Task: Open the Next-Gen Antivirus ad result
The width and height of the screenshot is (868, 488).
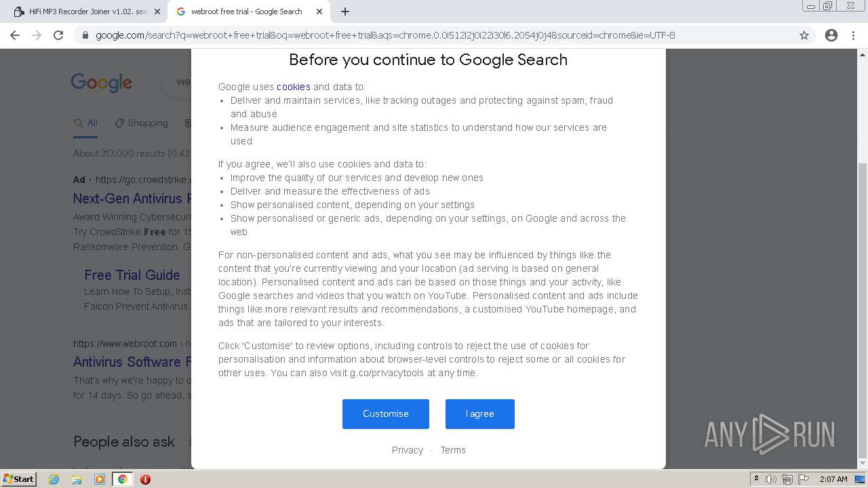Action: pos(132,199)
